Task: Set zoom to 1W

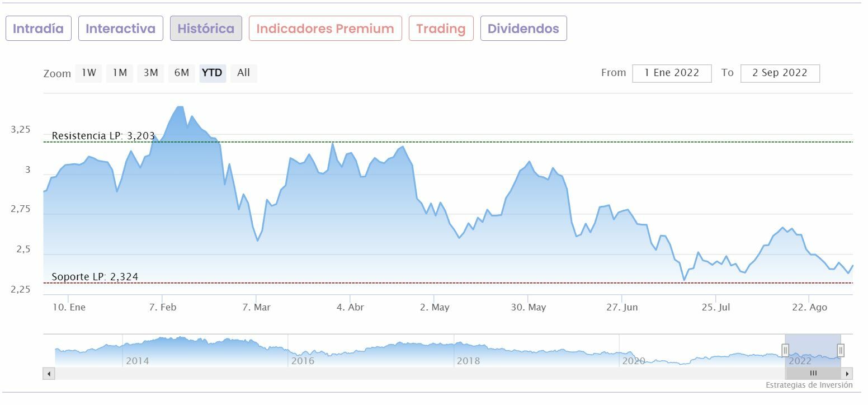Action: click(89, 73)
